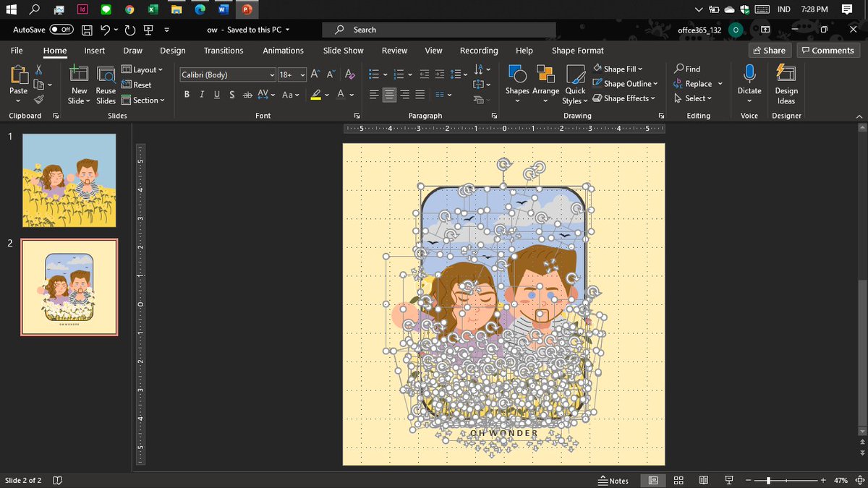Switch to Slide Sorter view

pos(678,481)
